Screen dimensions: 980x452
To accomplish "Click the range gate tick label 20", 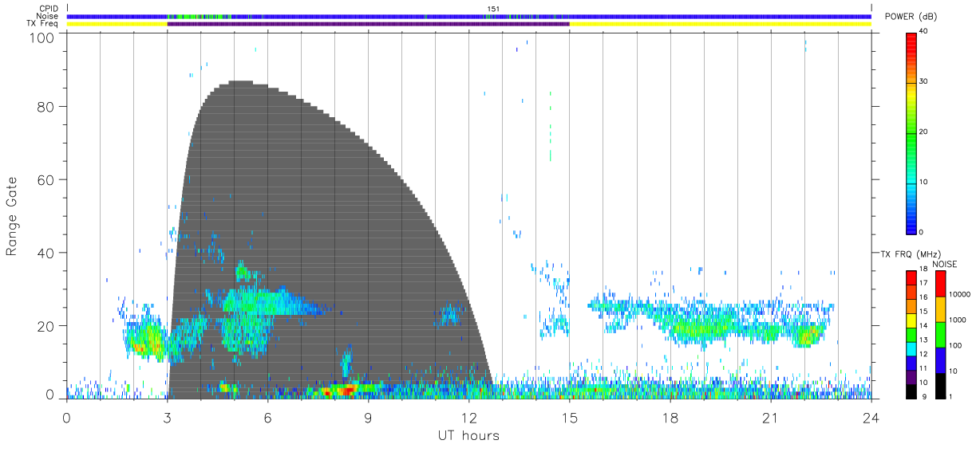I will coord(46,326).
